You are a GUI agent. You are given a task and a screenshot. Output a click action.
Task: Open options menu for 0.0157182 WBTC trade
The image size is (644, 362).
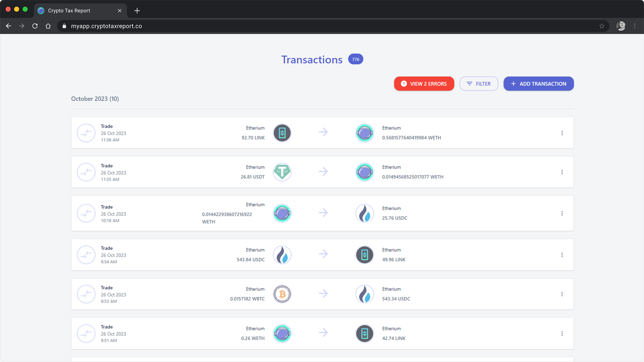click(x=562, y=294)
